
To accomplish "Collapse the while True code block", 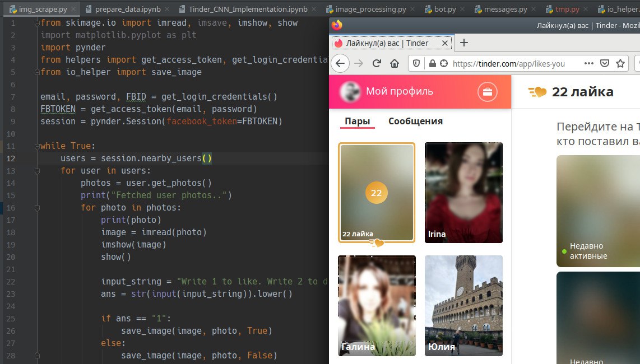I will click(37, 146).
